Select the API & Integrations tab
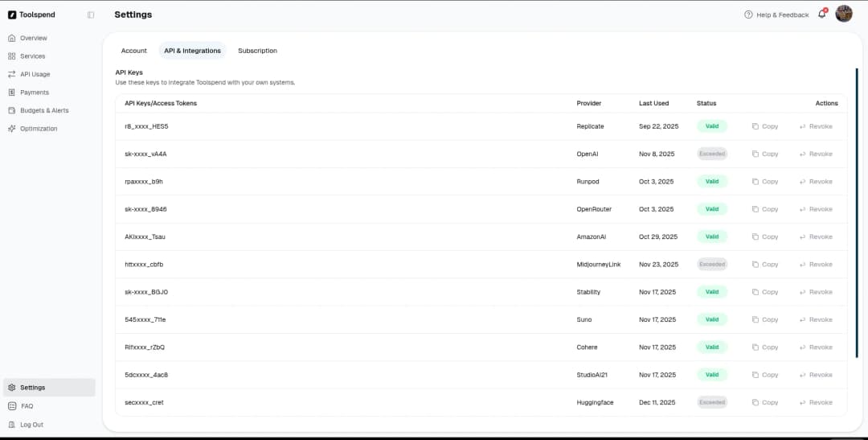 coord(192,51)
